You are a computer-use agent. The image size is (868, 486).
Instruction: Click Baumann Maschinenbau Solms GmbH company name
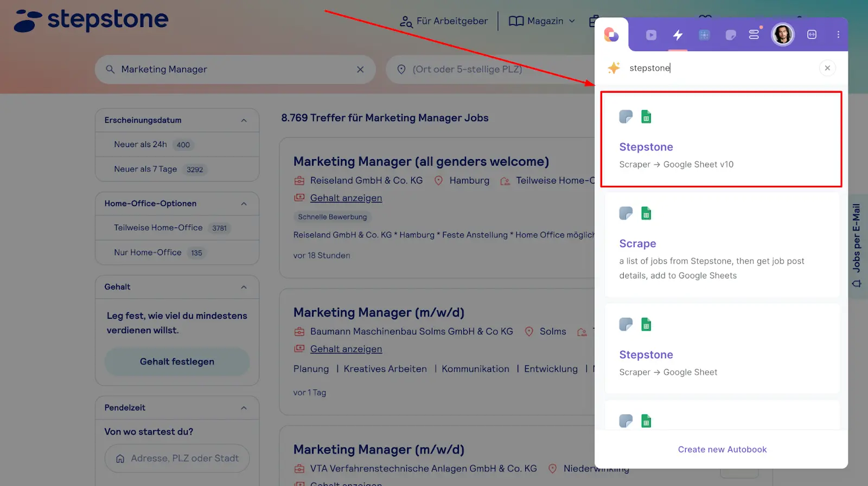(411, 331)
